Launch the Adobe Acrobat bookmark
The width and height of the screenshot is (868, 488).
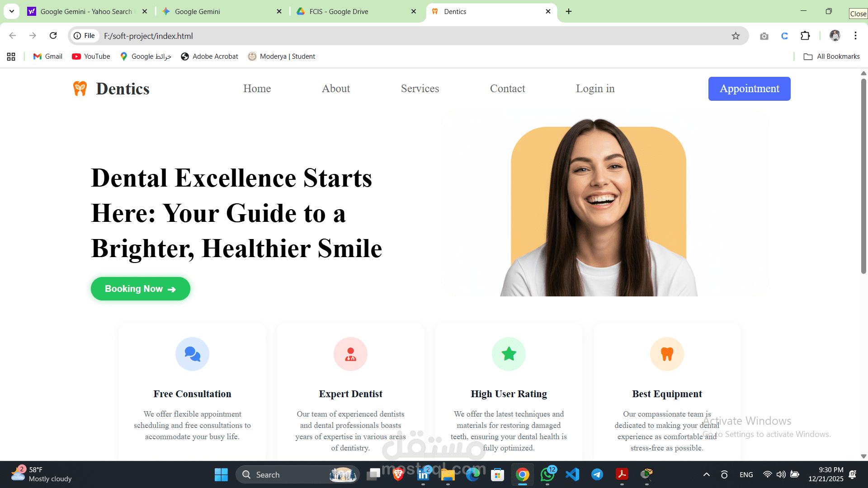click(209, 56)
